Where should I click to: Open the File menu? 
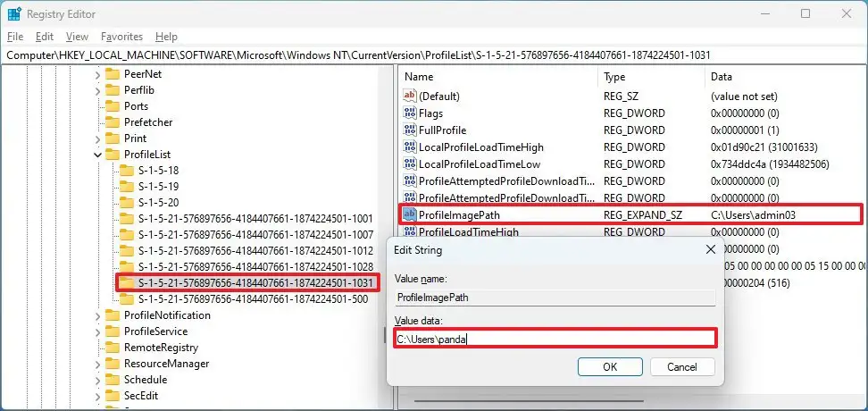(x=15, y=37)
